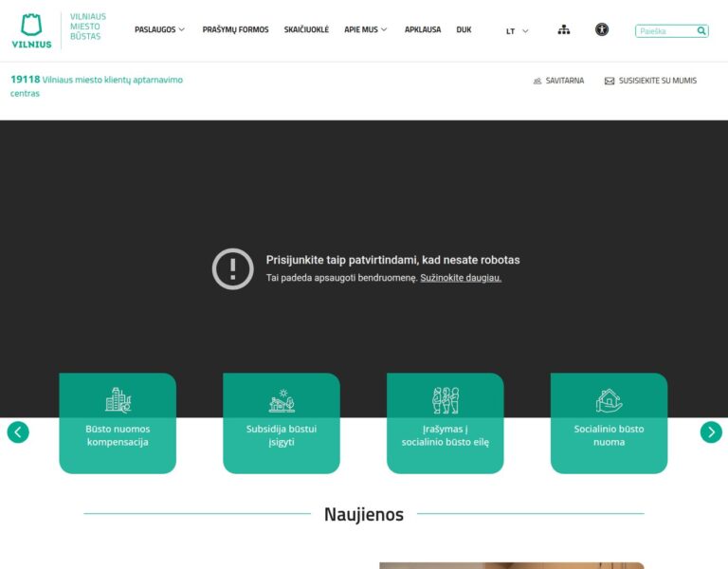Screen dimensions: 728x569
Task: Focus the Paieška search field
Action: (665, 31)
